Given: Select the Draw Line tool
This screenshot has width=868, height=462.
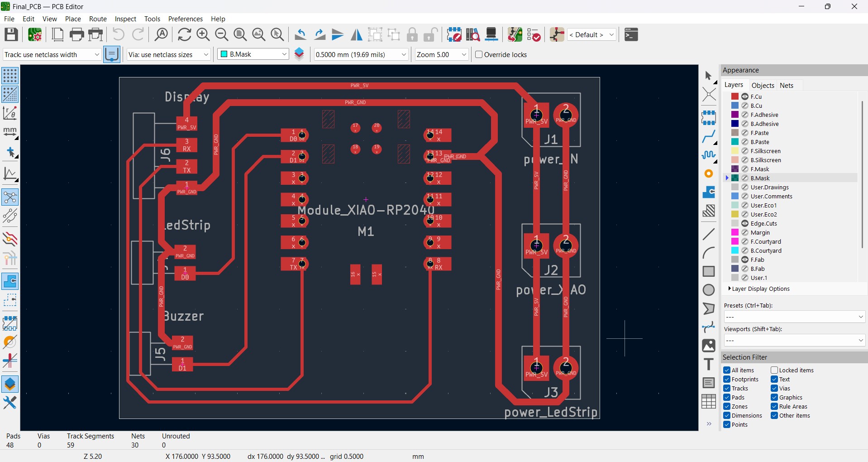Looking at the screenshot, I should (709, 234).
